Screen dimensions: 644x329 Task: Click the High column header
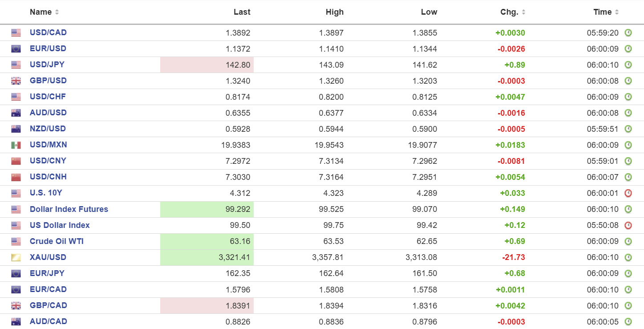point(334,12)
